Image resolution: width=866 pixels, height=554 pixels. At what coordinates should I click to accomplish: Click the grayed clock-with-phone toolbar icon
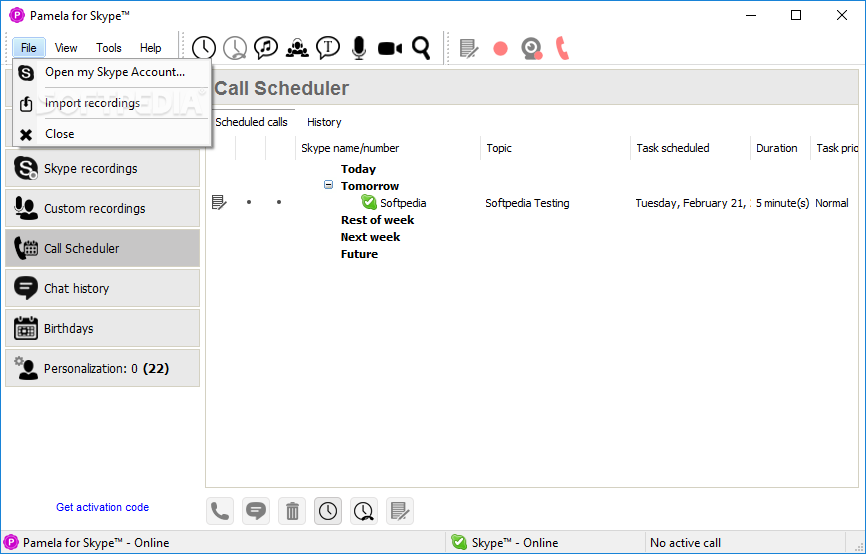pyautogui.click(x=235, y=48)
